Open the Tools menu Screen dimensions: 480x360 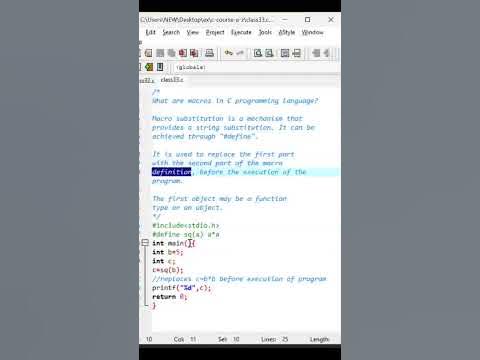tap(265, 32)
